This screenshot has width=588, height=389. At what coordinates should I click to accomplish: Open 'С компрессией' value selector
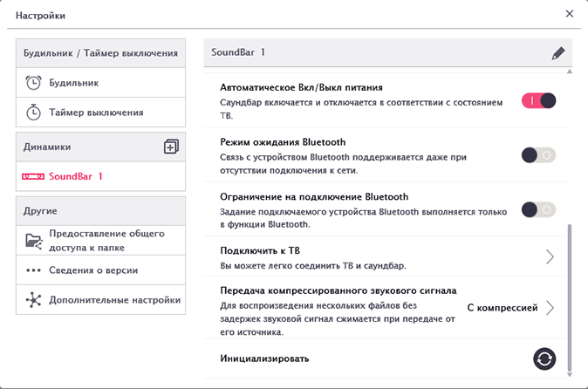click(503, 308)
